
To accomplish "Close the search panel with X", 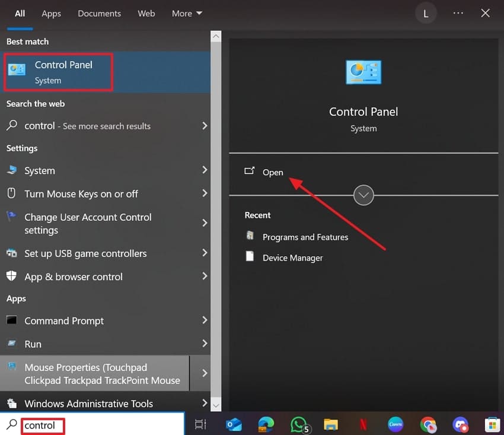I will point(485,13).
